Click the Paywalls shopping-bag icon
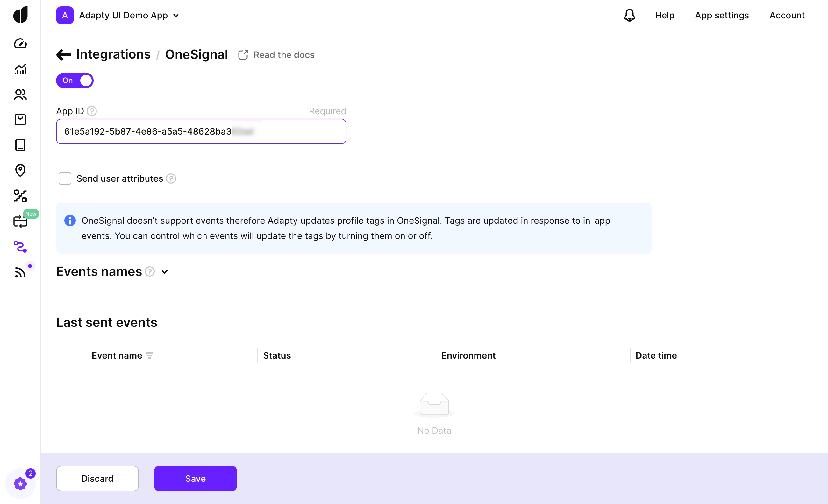 click(20, 120)
